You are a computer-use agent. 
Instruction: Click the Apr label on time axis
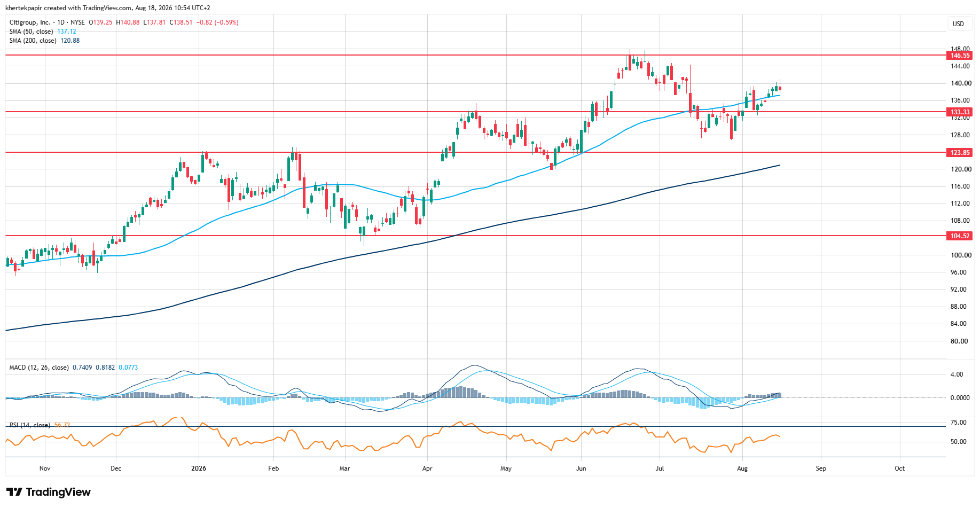pos(427,468)
